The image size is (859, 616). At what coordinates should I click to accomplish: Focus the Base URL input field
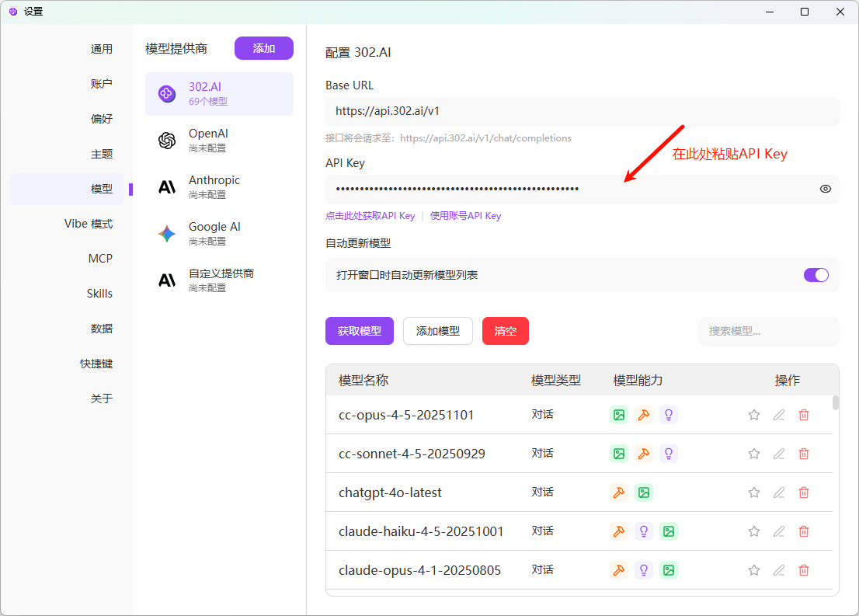pos(582,111)
